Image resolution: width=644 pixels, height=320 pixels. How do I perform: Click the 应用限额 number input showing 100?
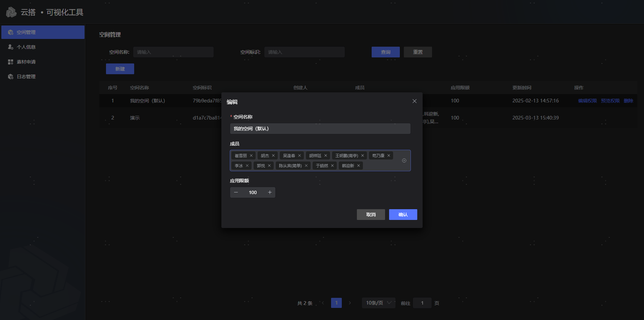[253, 193]
